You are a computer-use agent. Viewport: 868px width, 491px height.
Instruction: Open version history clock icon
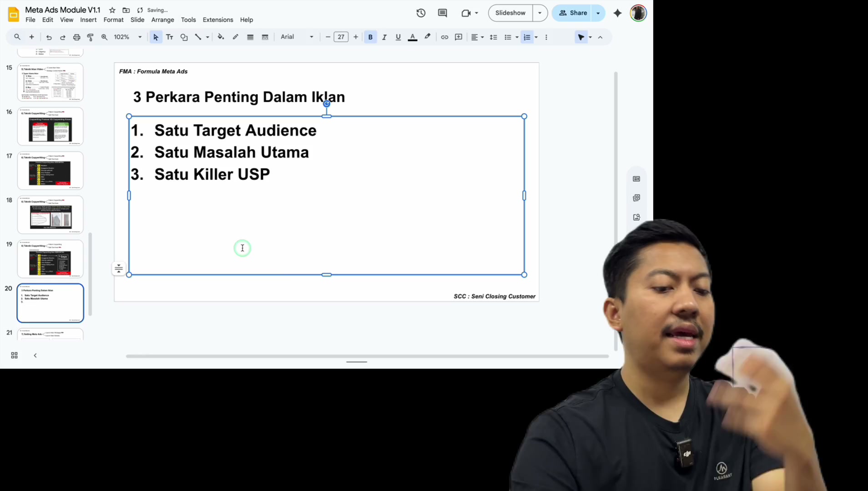[x=421, y=13]
